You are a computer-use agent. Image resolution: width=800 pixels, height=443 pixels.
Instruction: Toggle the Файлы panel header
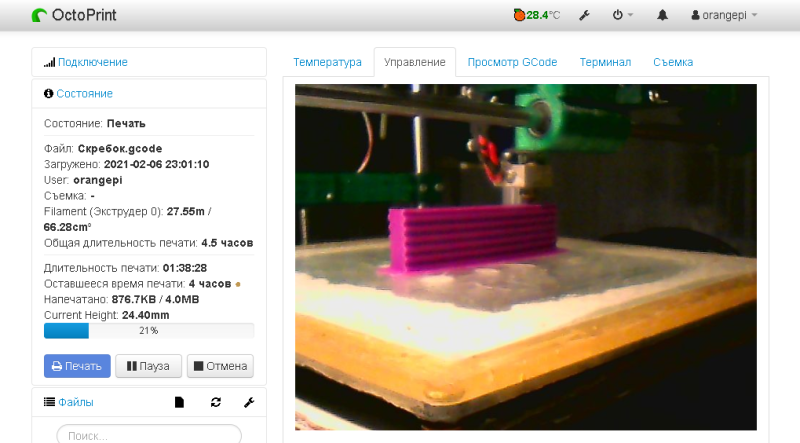76,402
